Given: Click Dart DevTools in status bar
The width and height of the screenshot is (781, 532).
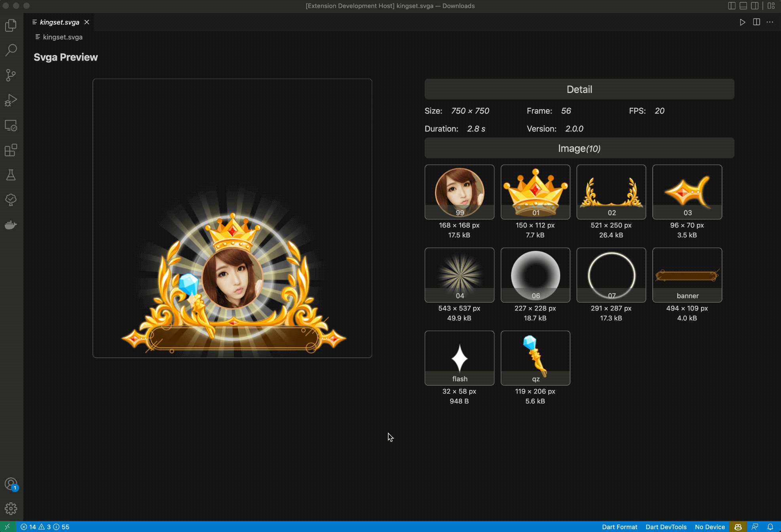Looking at the screenshot, I should click(x=666, y=527).
